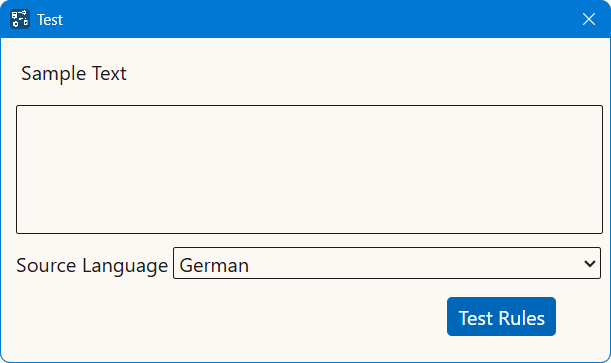Close the Test dialog with the X icon
611x363 pixels.
coord(589,19)
